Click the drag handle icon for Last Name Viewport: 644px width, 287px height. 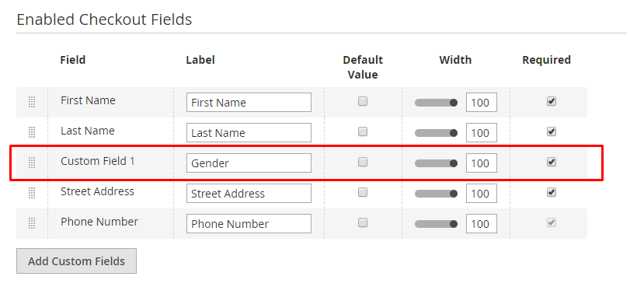(x=32, y=132)
